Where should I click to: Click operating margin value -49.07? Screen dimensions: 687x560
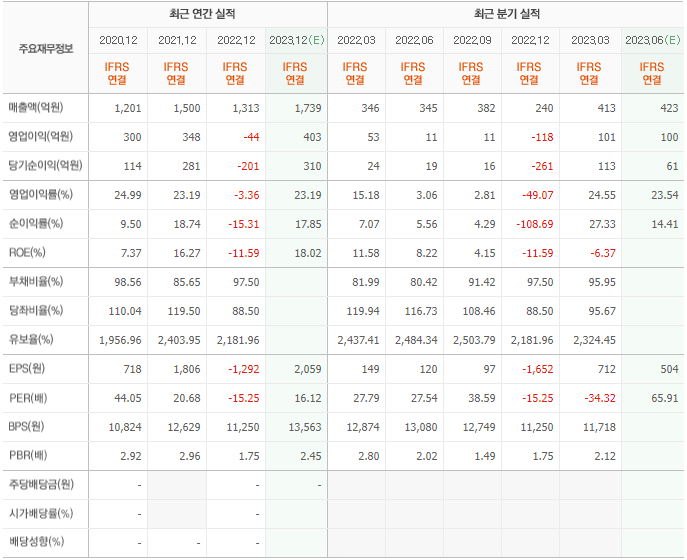(x=538, y=195)
